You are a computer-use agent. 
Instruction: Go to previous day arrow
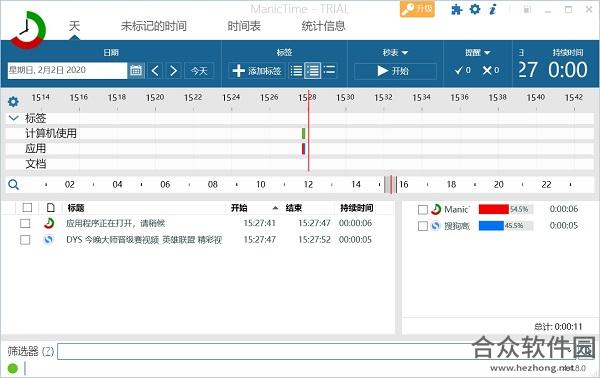[x=155, y=71]
